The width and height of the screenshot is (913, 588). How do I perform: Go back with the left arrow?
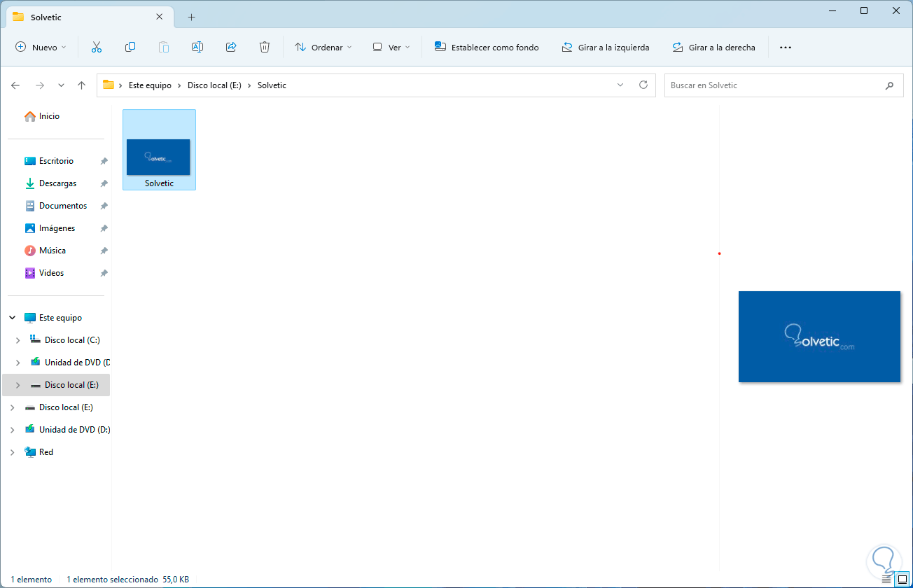(15, 85)
